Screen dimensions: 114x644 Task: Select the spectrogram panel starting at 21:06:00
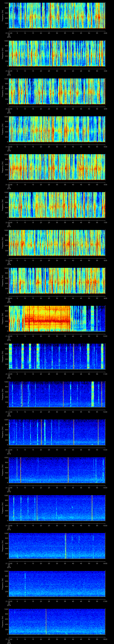pos(57,205)
